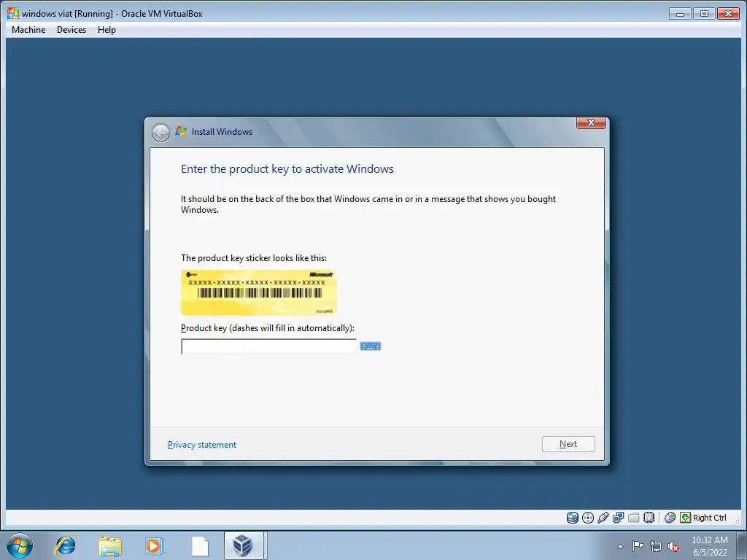Image resolution: width=747 pixels, height=560 pixels.
Task: Close the Install Windows dialog
Action: point(591,122)
